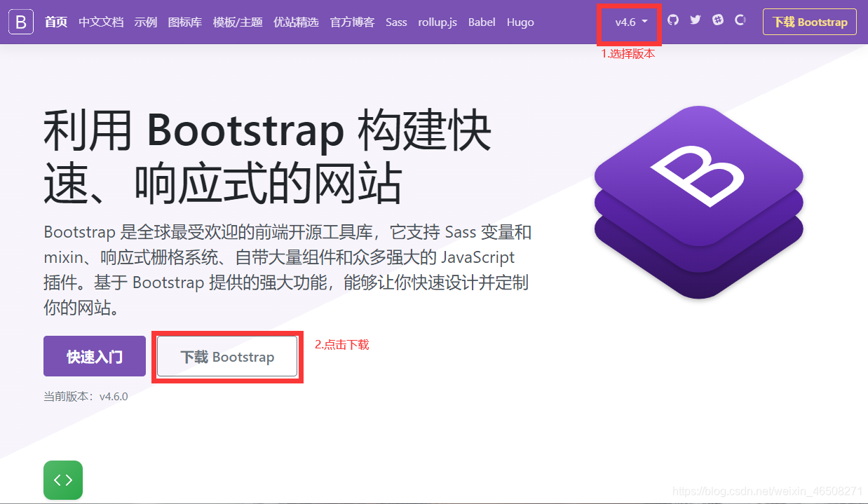Open 官方博客 in the navbar
Image resolution: width=868 pixels, height=504 pixels.
[x=352, y=22]
